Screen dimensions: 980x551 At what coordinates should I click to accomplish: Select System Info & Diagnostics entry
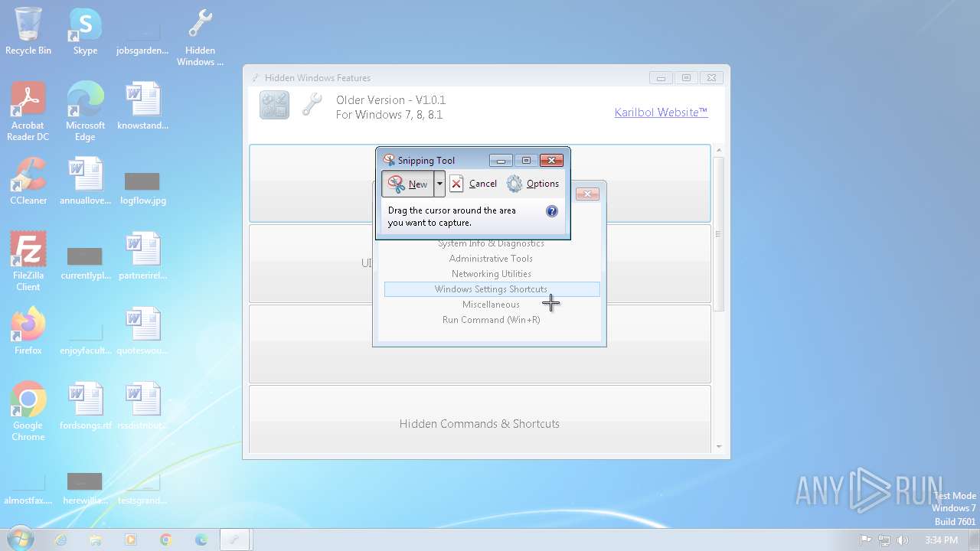point(491,243)
